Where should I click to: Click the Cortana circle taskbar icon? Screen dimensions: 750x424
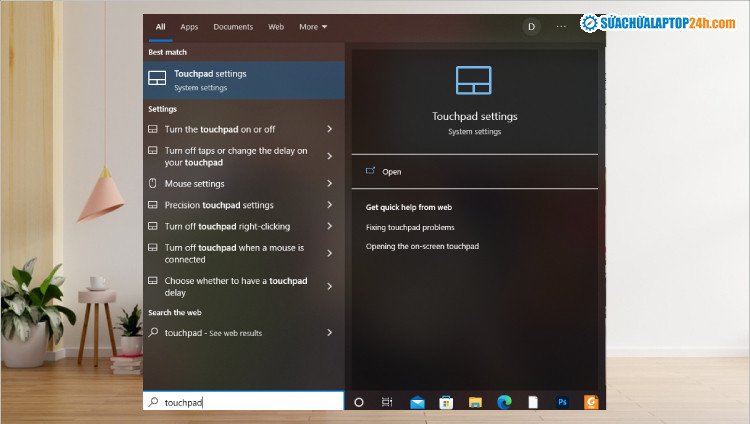(x=359, y=402)
